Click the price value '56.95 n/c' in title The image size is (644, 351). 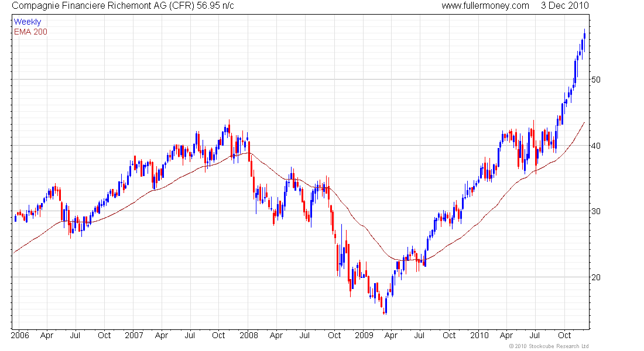pos(215,6)
